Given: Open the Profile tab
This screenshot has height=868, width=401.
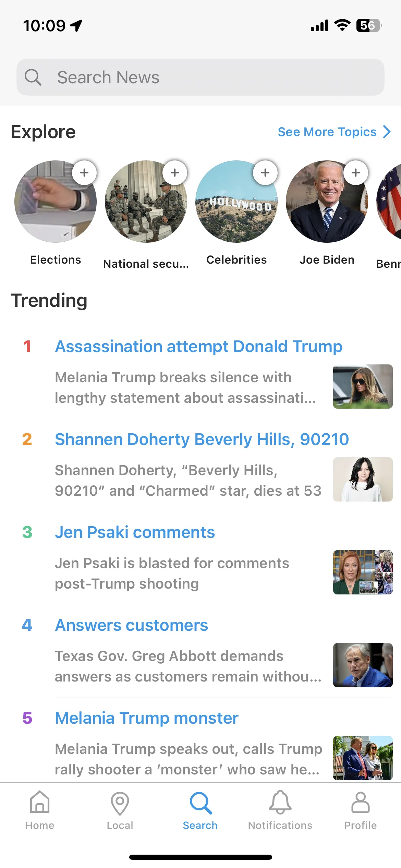Looking at the screenshot, I should point(361,810).
